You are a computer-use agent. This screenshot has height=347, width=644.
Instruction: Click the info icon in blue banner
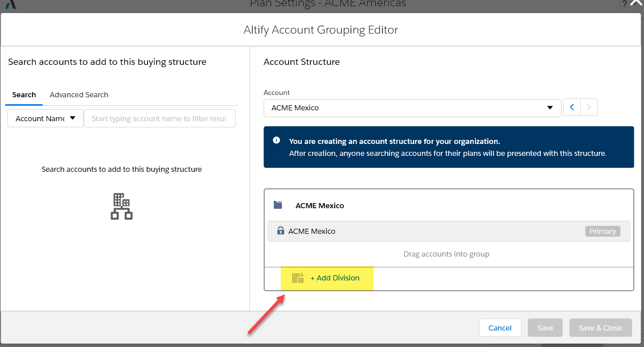(276, 141)
